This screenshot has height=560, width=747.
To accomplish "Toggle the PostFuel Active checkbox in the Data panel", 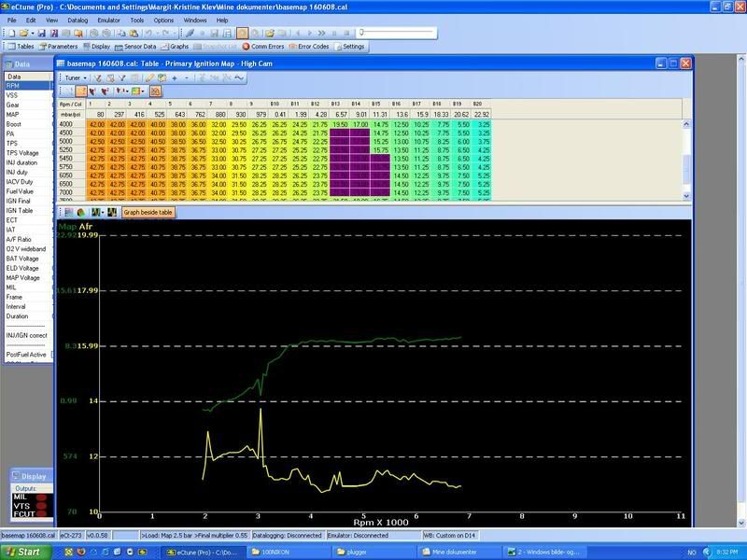I will coord(52,355).
